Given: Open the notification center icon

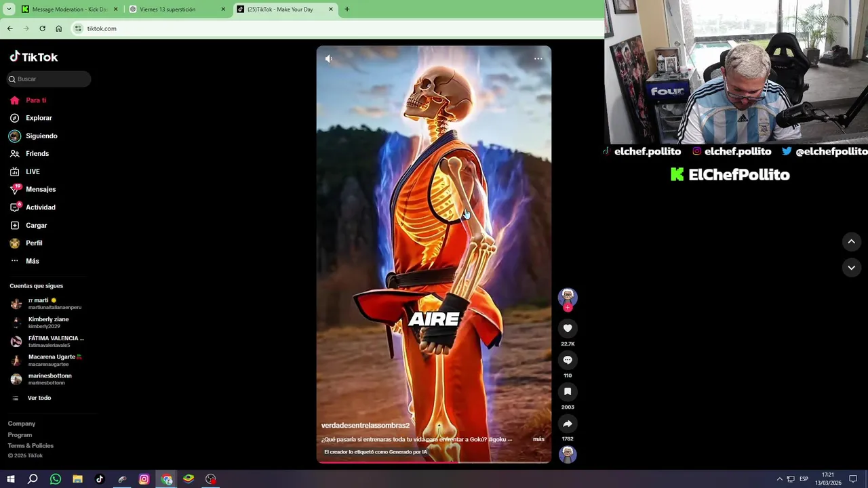Looking at the screenshot, I should point(853,479).
